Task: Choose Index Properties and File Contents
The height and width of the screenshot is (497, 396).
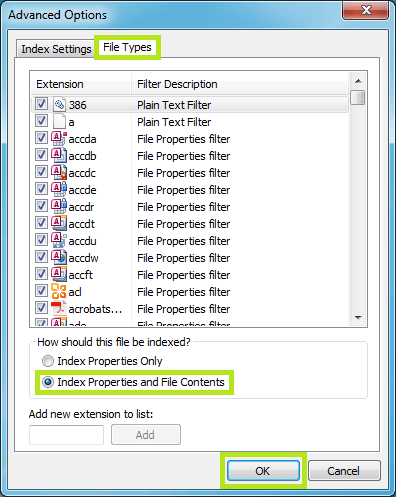Action: pos(133,382)
